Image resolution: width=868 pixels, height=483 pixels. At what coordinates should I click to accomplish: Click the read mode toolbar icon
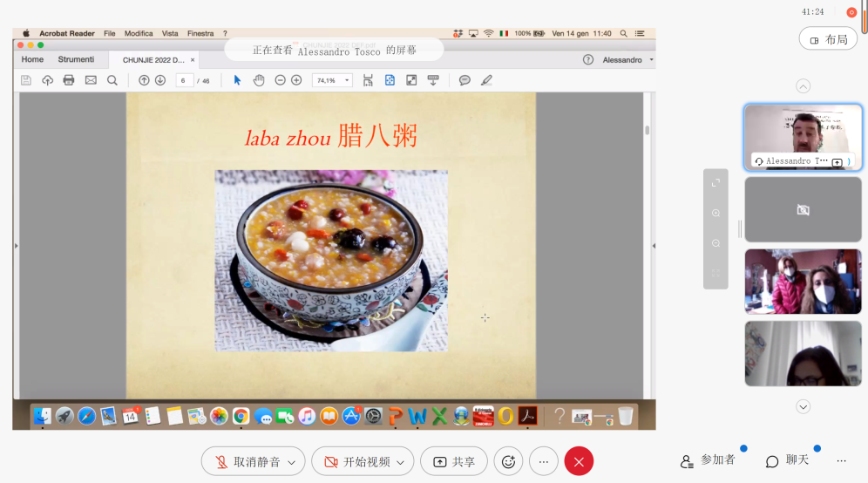tap(433, 80)
